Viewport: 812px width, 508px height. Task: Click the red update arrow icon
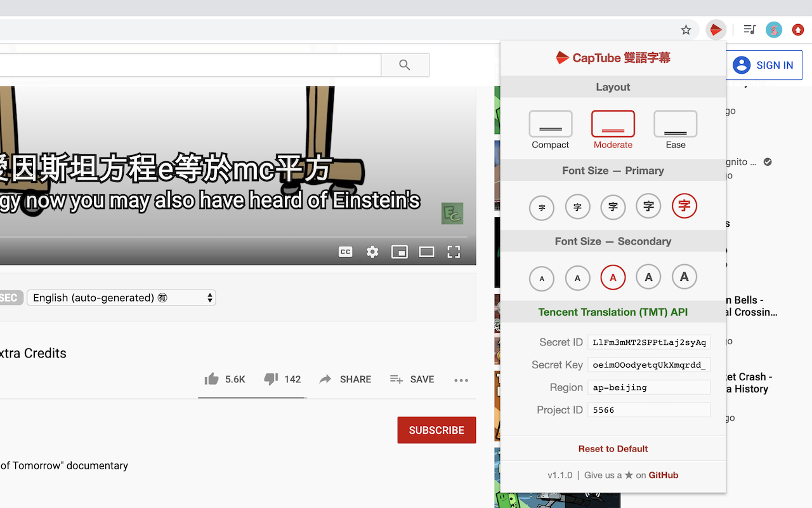[x=798, y=29]
